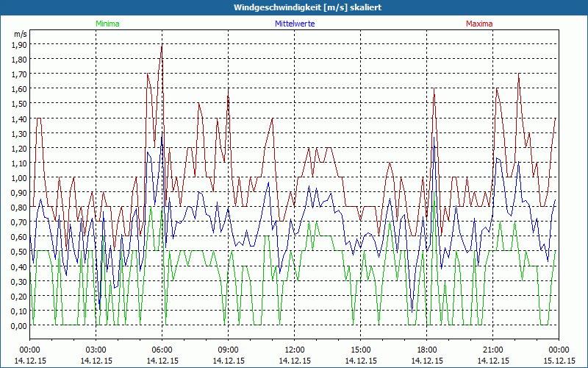This screenshot has height=368, width=588.
Task: Click the "1,40" y-axis value
Action: coord(19,118)
